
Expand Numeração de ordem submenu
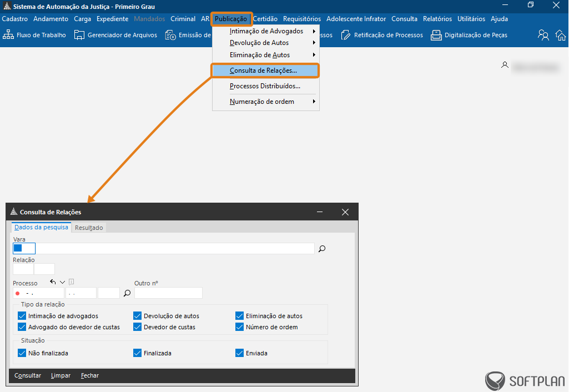pyautogui.click(x=266, y=102)
